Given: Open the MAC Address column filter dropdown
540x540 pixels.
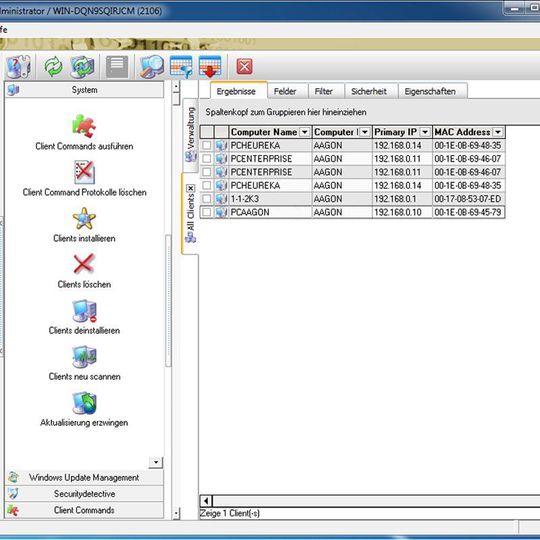Looking at the screenshot, I should (498, 132).
